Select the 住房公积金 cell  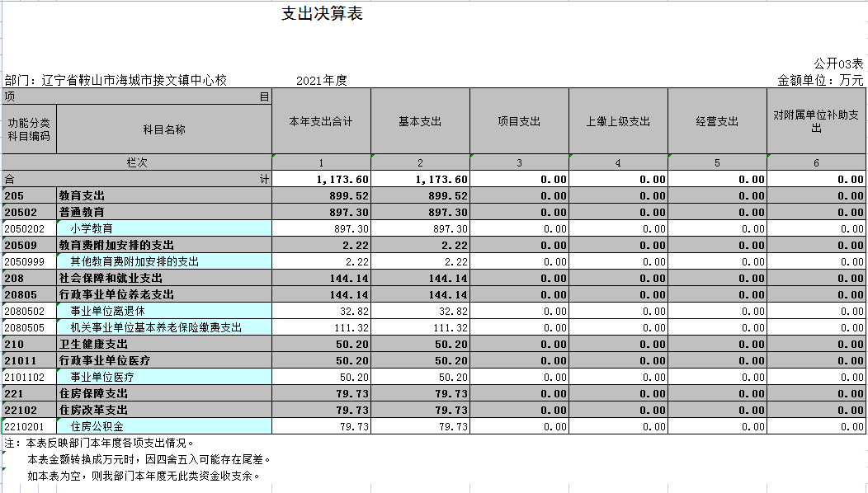point(164,426)
